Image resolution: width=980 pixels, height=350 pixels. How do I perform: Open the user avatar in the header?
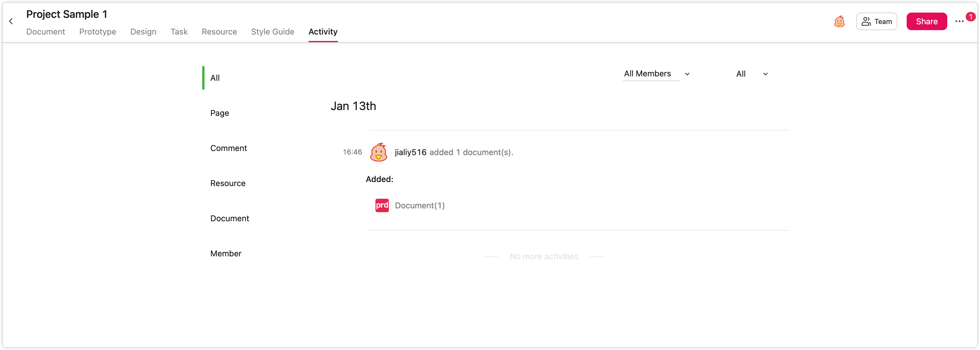click(x=839, y=21)
